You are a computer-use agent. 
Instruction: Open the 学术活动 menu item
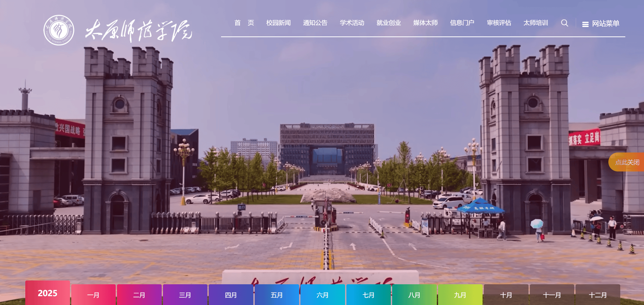[x=352, y=23]
